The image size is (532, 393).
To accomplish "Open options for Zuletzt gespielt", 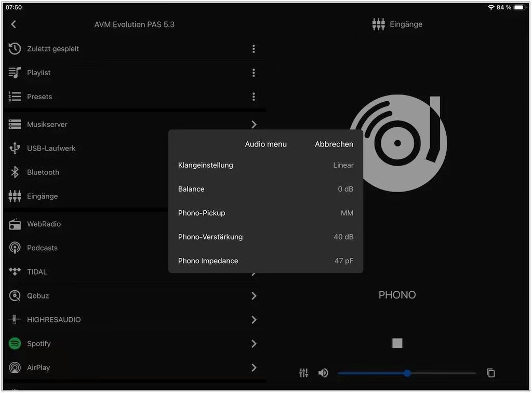I will [254, 49].
